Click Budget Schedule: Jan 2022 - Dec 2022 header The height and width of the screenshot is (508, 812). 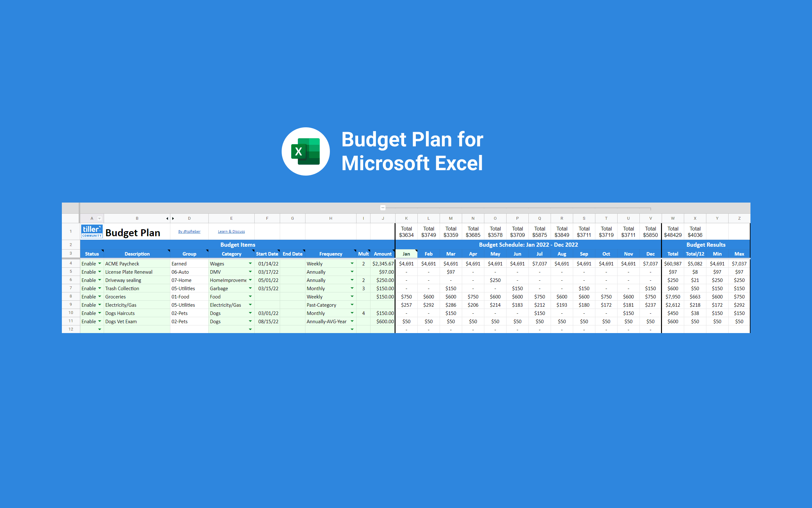click(x=528, y=244)
